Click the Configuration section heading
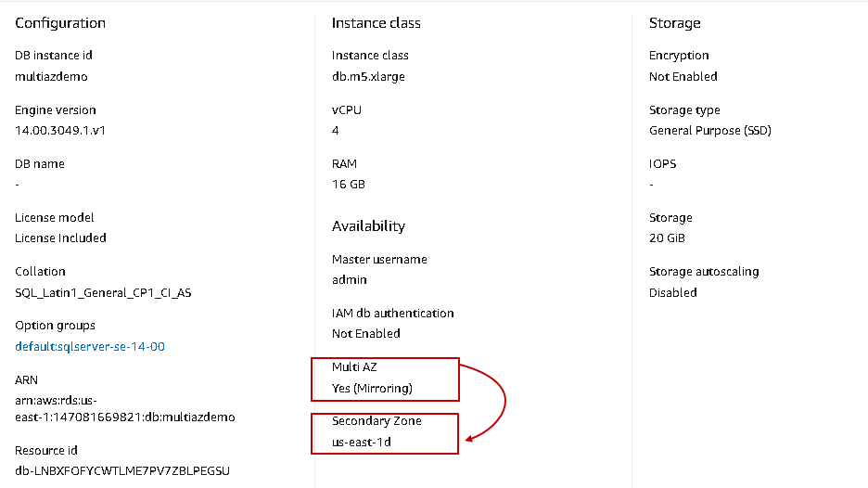 tap(60, 22)
